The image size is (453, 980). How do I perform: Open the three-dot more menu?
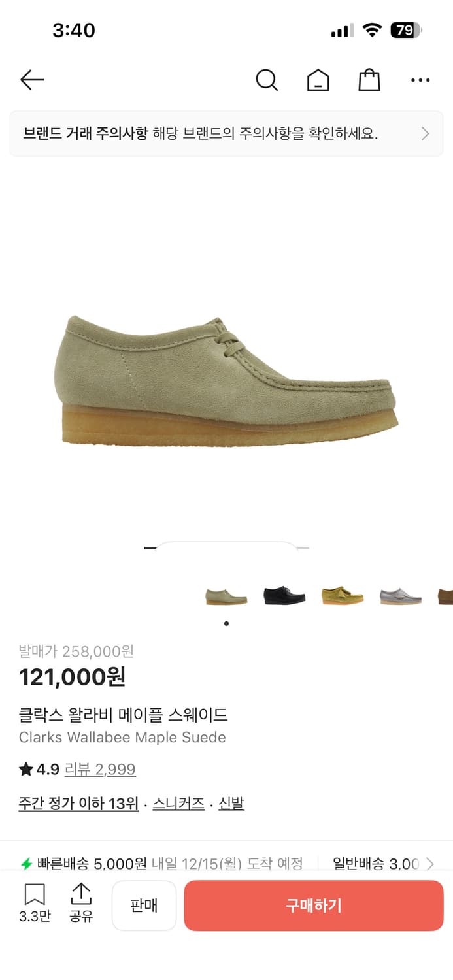coord(420,80)
